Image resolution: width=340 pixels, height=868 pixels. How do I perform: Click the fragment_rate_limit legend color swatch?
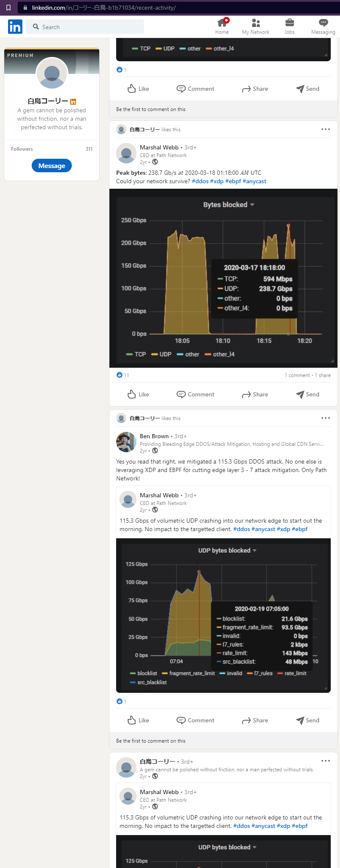point(165,673)
